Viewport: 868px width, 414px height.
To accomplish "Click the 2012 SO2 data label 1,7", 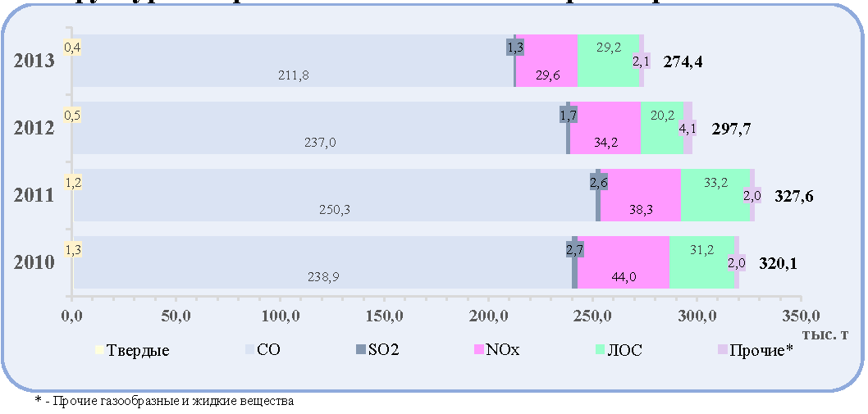I will [569, 115].
